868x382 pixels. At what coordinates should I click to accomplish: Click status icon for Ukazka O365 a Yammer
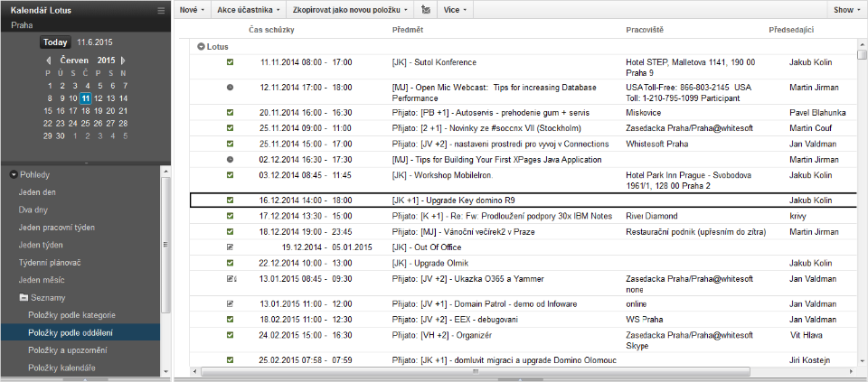pyautogui.click(x=231, y=279)
